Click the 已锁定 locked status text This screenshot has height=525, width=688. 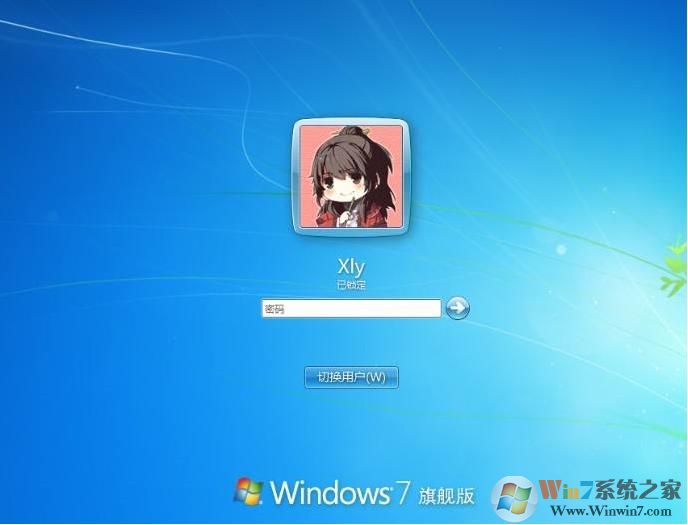[x=351, y=285]
